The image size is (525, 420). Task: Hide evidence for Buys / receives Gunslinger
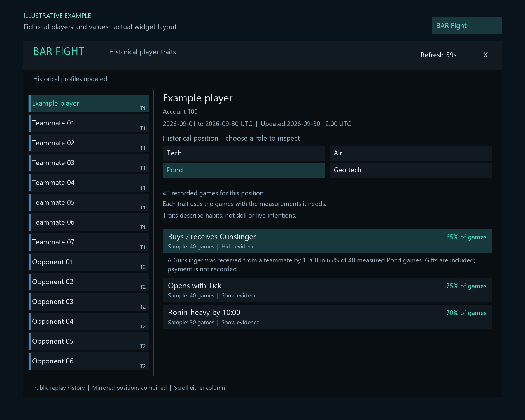239,246
